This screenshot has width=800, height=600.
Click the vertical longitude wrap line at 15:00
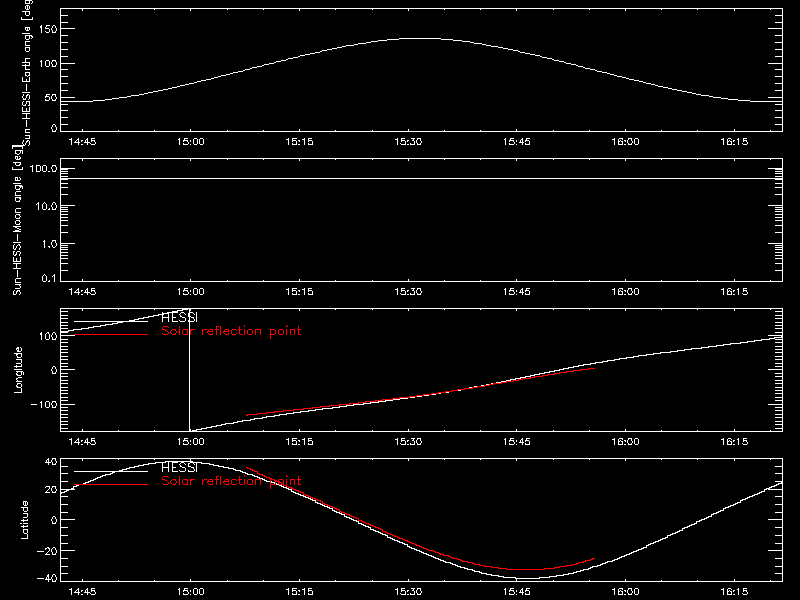(190, 370)
